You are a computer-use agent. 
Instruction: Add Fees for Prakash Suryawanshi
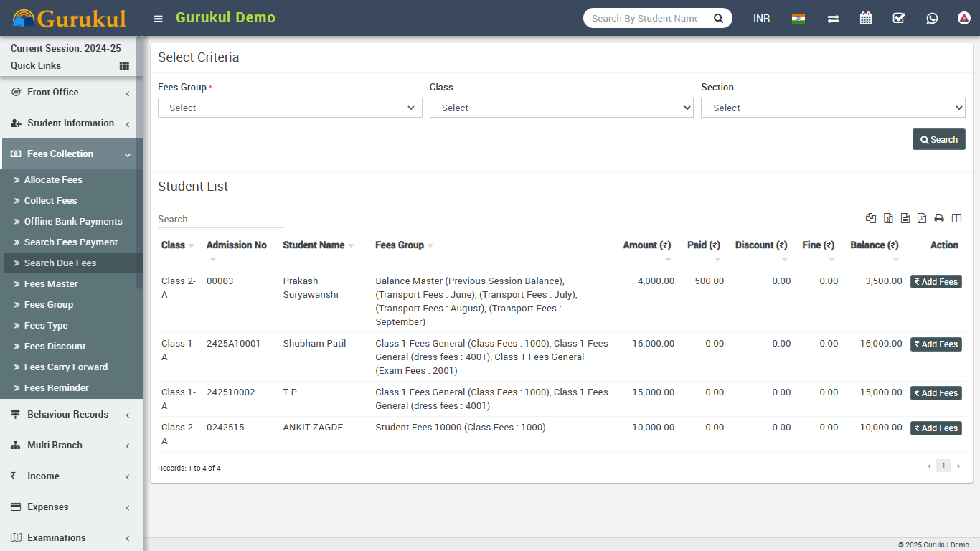[x=936, y=282]
